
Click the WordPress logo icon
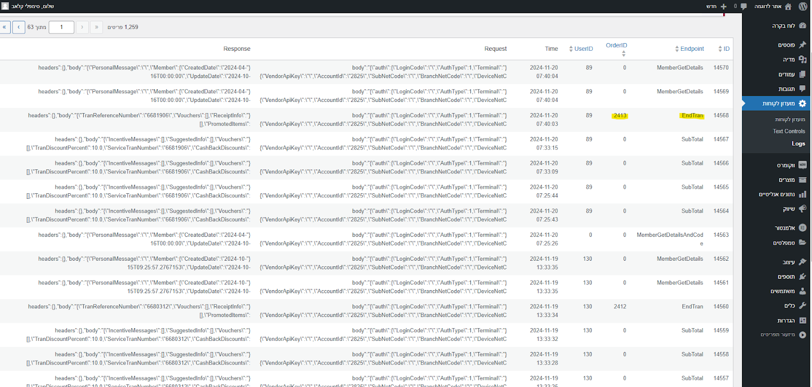coord(803,6)
